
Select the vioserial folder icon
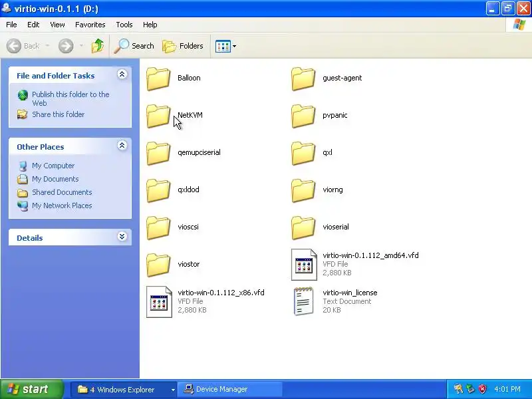pyautogui.click(x=303, y=228)
